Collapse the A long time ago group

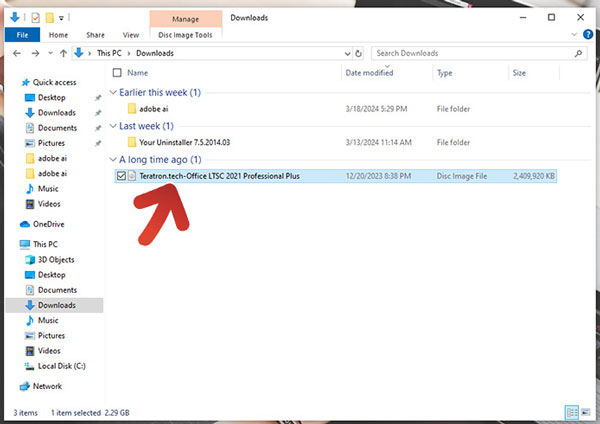(x=113, y=160)
